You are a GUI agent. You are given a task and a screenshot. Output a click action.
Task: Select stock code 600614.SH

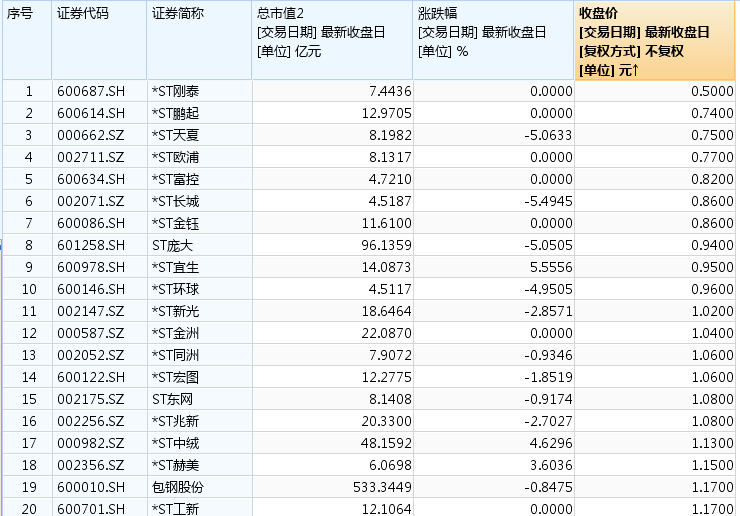91,113
